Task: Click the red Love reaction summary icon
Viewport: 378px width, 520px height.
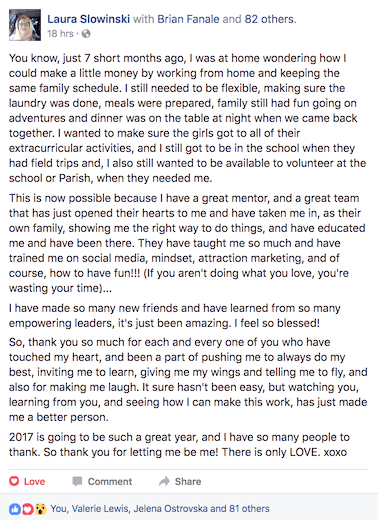Action: (28, 509)
